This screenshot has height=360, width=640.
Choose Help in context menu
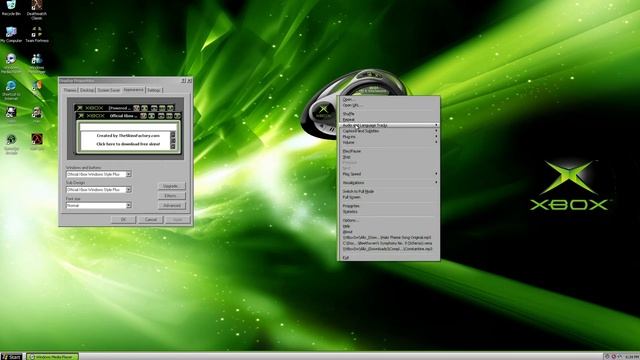pos(389,226)
